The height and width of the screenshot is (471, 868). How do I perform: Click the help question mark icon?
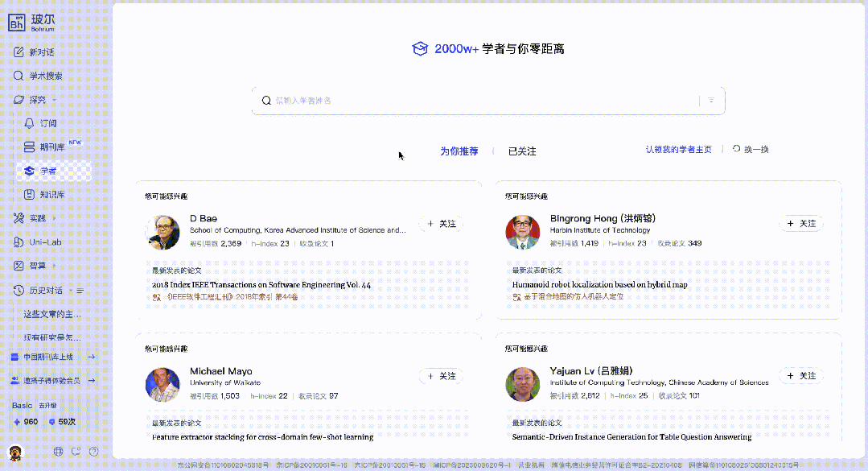click(94, 452)
